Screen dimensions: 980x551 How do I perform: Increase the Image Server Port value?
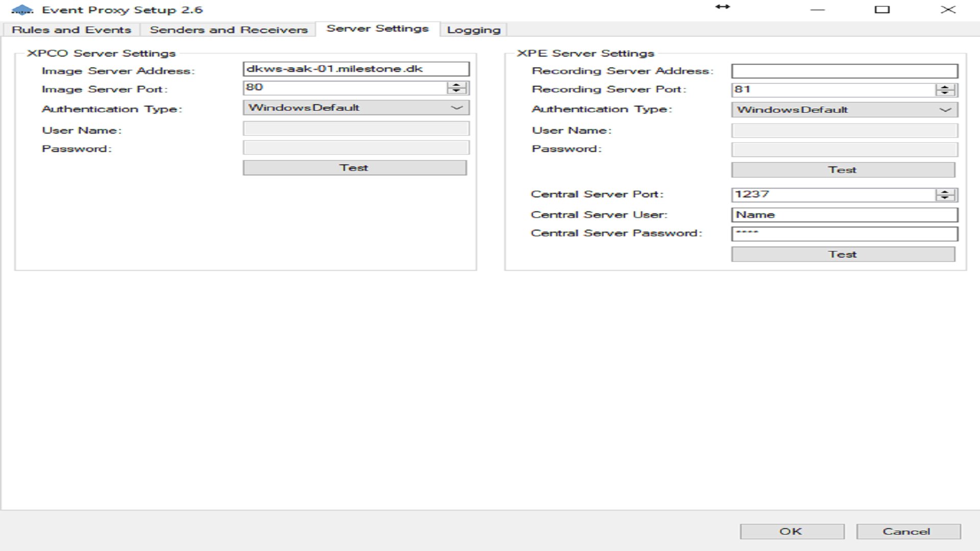point(457,85)
